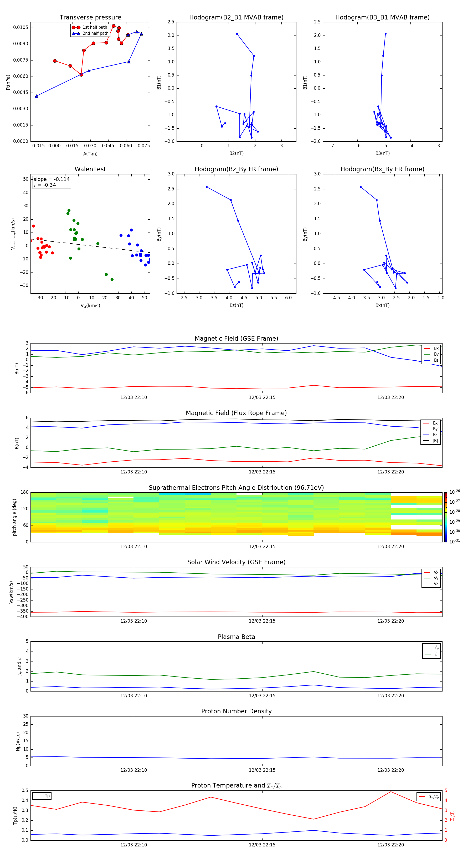
Task: Click the 'Hodogram(B2_B1 MVAB frame)' title
Action: tap(236, 18)
